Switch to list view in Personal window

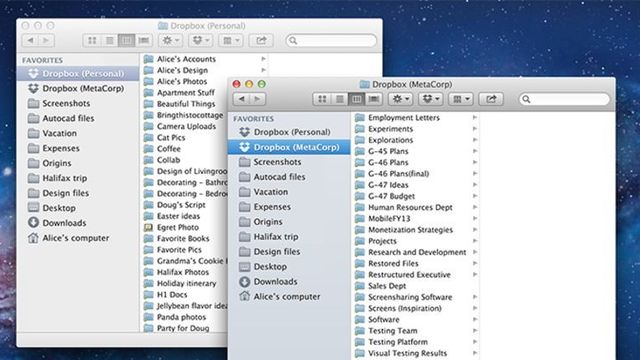[x=109, y=40]
